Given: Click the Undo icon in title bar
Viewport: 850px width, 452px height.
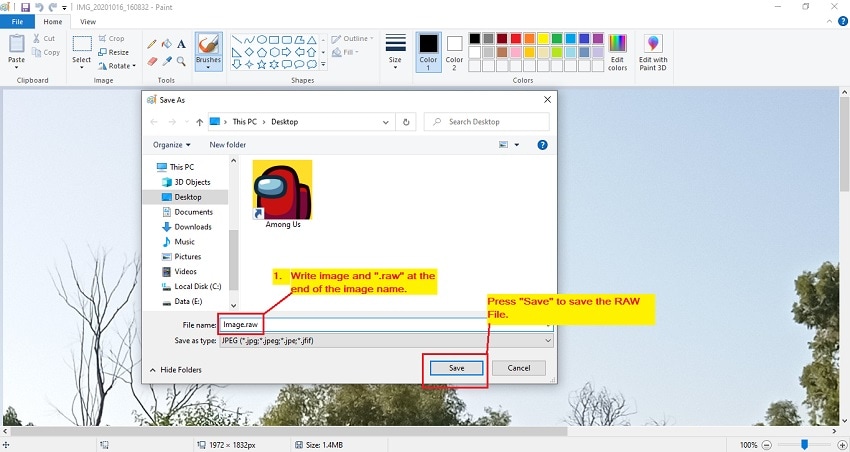Looking at the screenshot, I should tap(39, 8).
